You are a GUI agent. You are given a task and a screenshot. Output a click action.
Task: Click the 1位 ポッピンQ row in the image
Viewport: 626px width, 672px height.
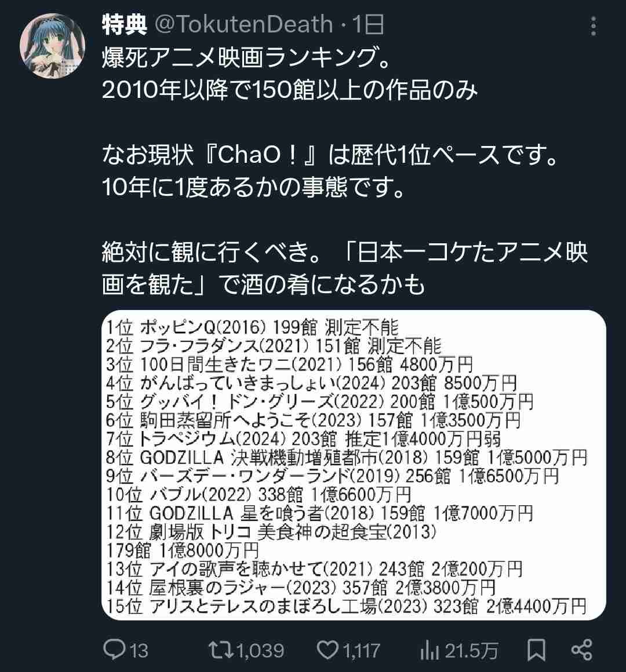coord(252,327)
